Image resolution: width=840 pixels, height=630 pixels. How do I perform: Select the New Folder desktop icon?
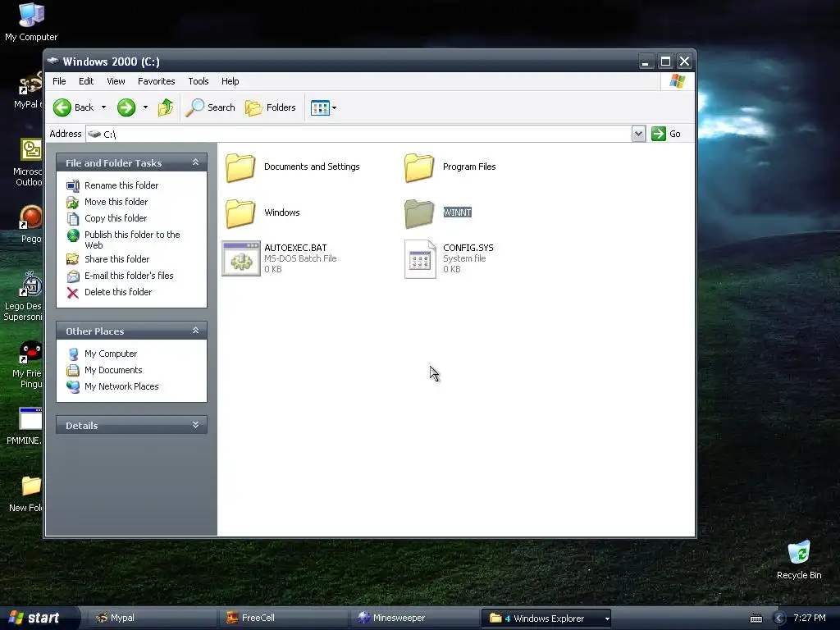pos(30,486)
